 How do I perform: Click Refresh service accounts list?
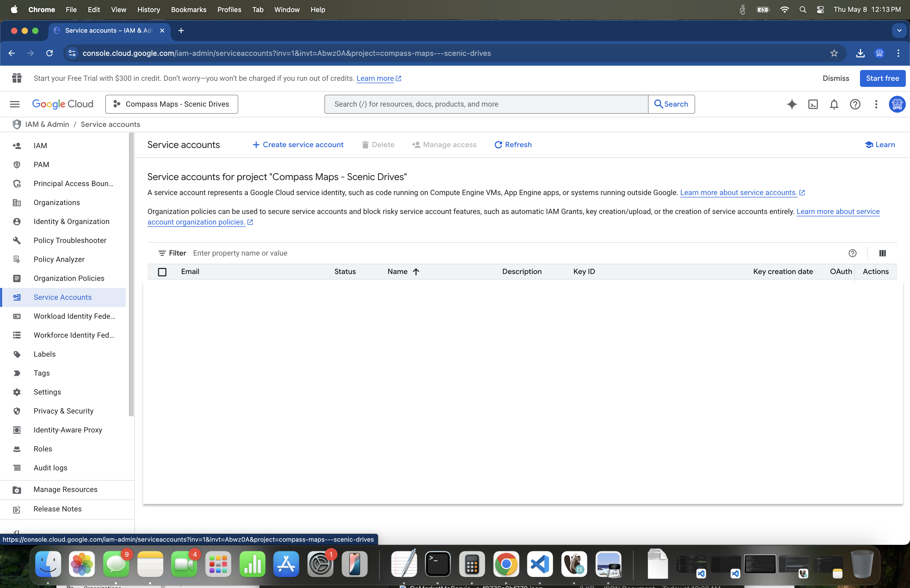click(513, 145)
